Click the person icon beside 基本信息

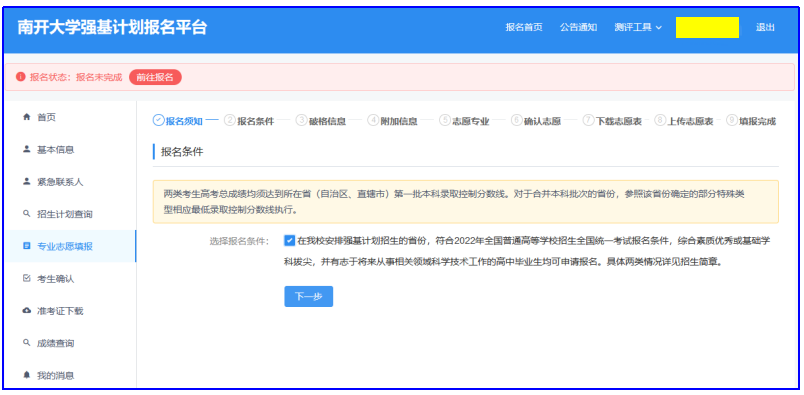click(27, 149)
